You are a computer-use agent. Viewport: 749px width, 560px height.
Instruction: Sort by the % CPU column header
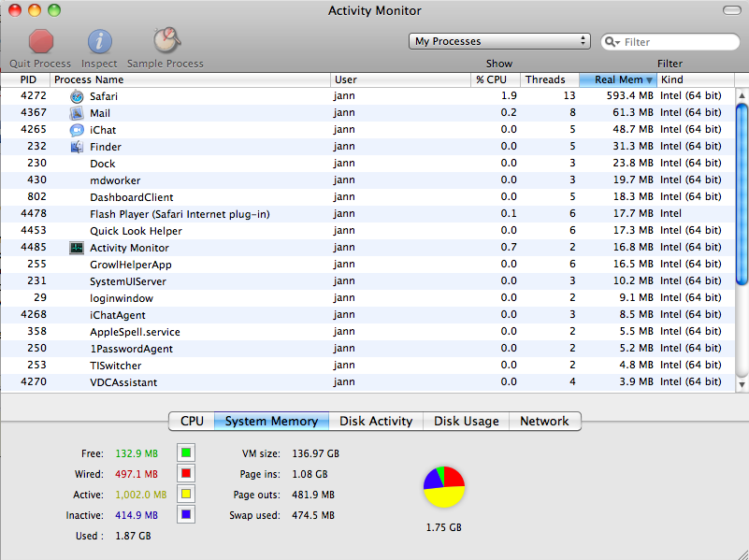coord(496,79)
